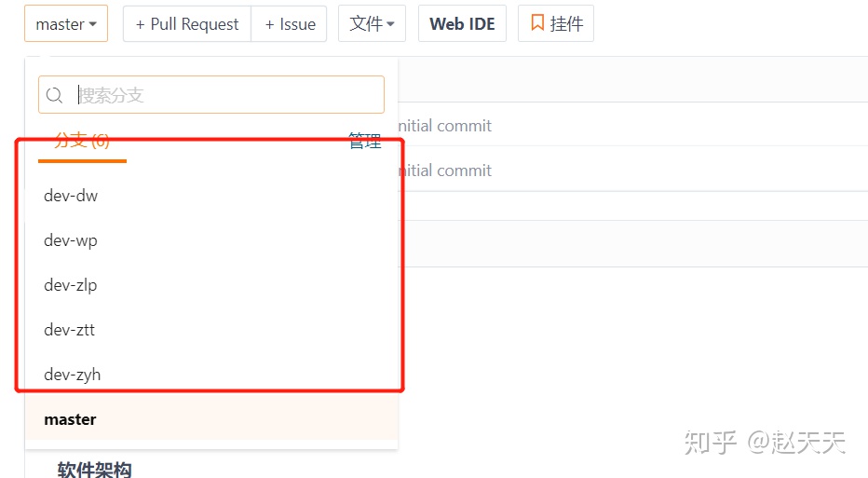Create a new Pull Request
This screenshot has width=868, height=478.
click(x=187, y=24)
